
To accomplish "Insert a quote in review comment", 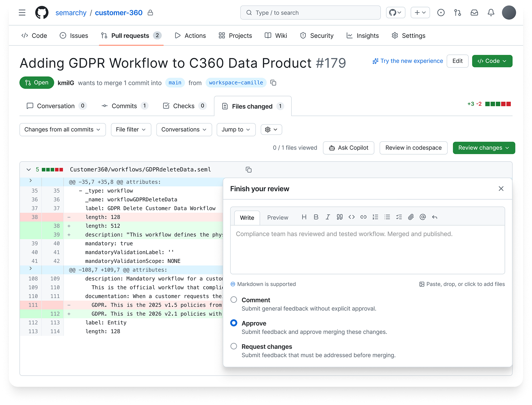I will 340,217.
